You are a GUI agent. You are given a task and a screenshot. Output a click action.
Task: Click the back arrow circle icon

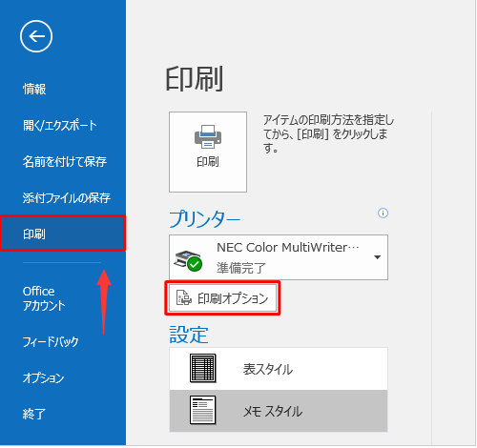tap(36, 36)
